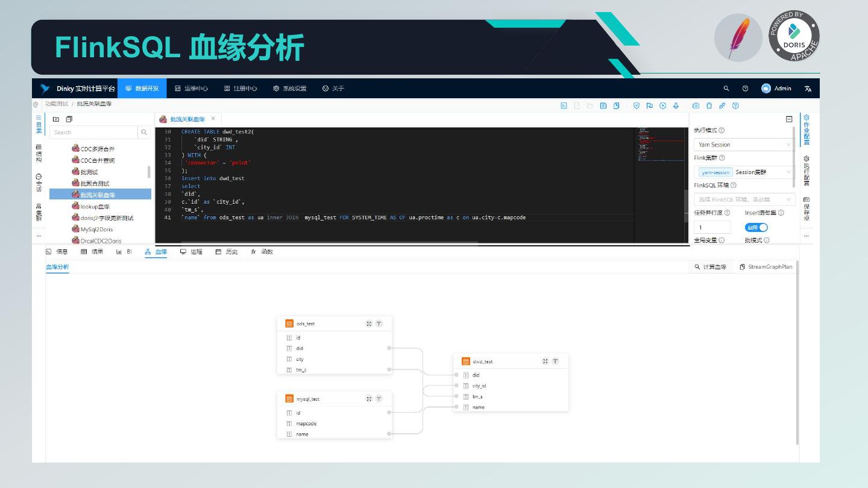Click the T icon on ods_test node
868x488 pixels.
[379, 324]
